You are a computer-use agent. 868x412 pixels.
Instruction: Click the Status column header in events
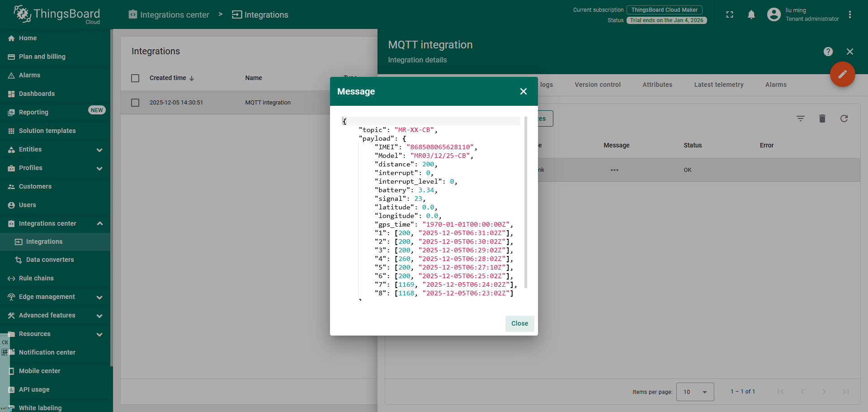[693, 146]
